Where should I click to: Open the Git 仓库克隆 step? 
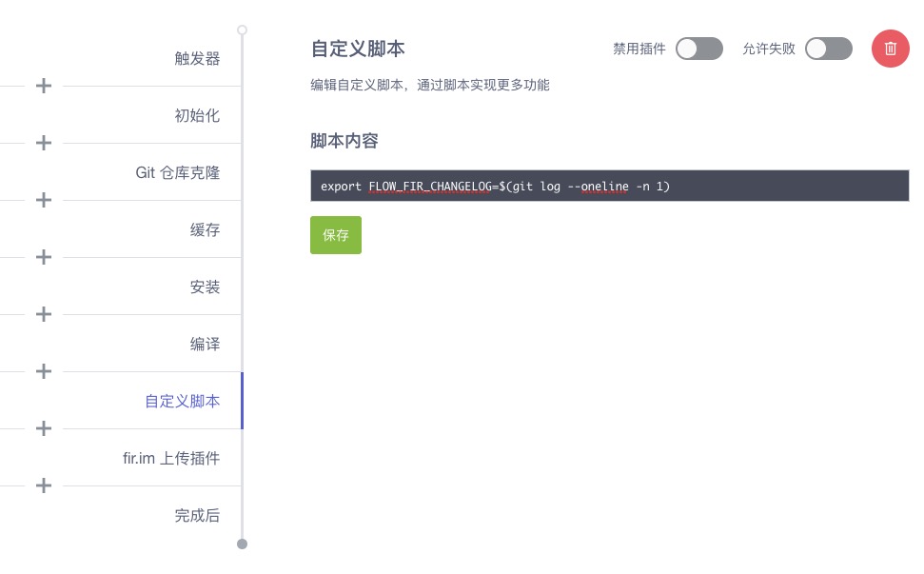178,172
